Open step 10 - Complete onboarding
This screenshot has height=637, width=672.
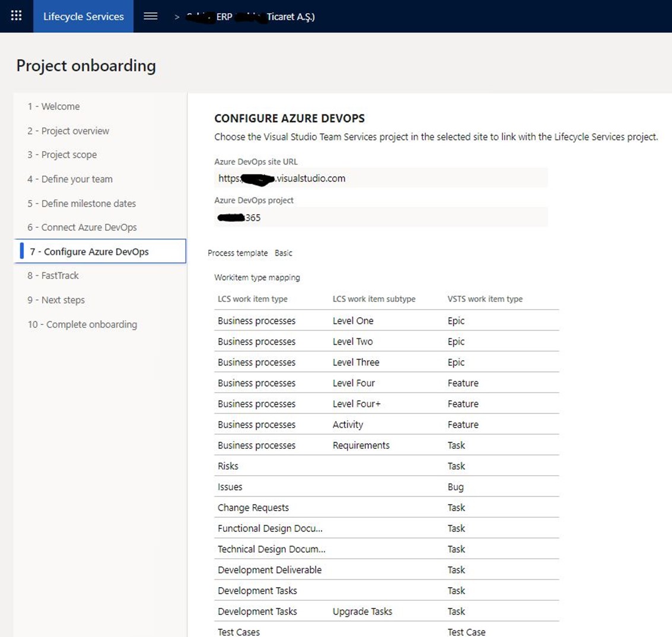point(82,324)
